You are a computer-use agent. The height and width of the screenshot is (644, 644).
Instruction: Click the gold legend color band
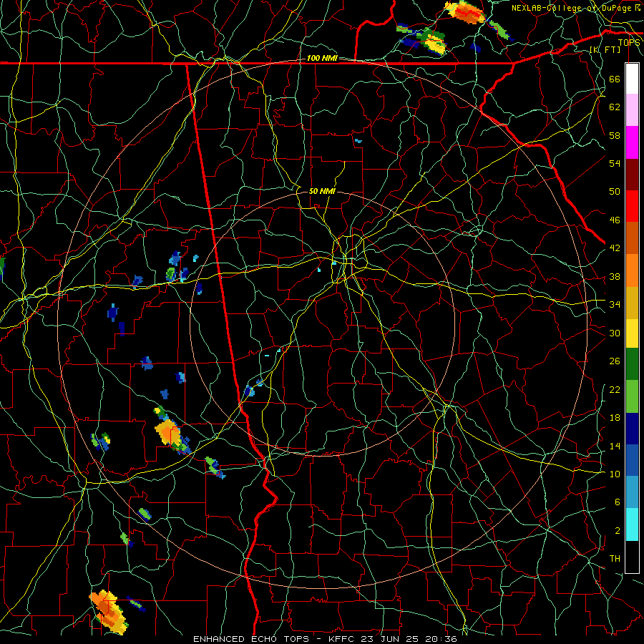coord(632,302)
